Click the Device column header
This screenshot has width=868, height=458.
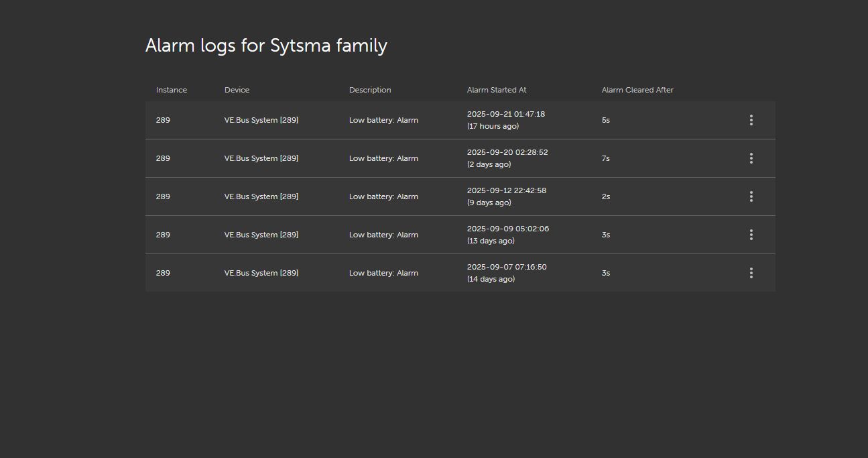(x=237, y=90)
